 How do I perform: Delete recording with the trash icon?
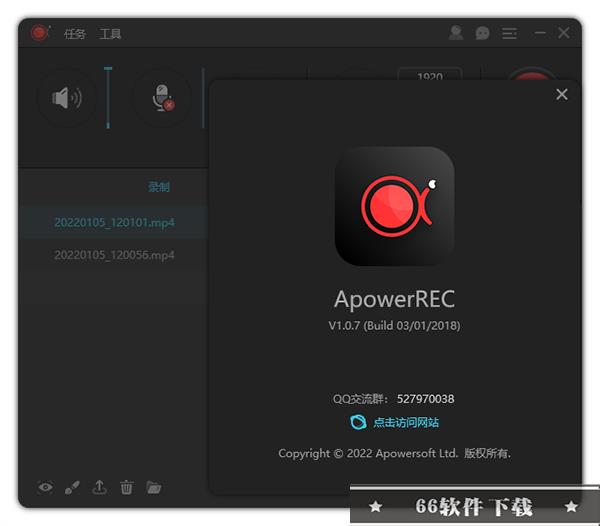point(127,487)
